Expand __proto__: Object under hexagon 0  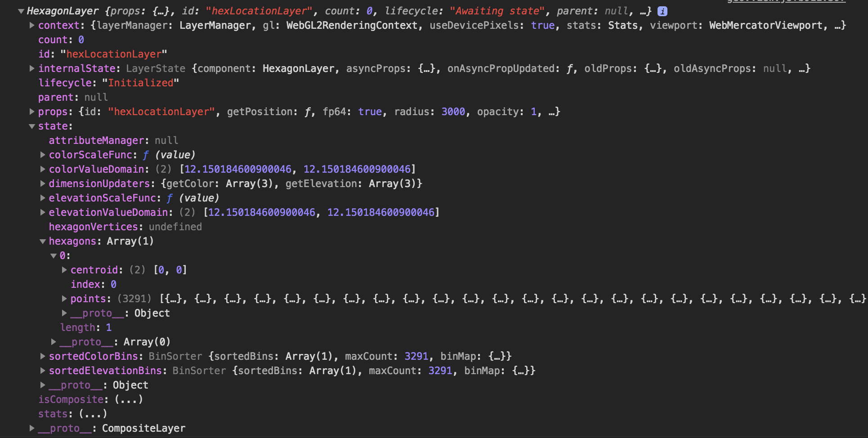click(x=64, y=313)
